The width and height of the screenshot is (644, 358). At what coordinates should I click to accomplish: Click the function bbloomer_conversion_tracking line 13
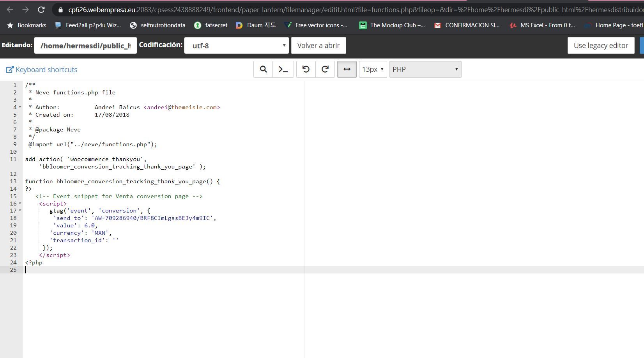pos(122,181)
